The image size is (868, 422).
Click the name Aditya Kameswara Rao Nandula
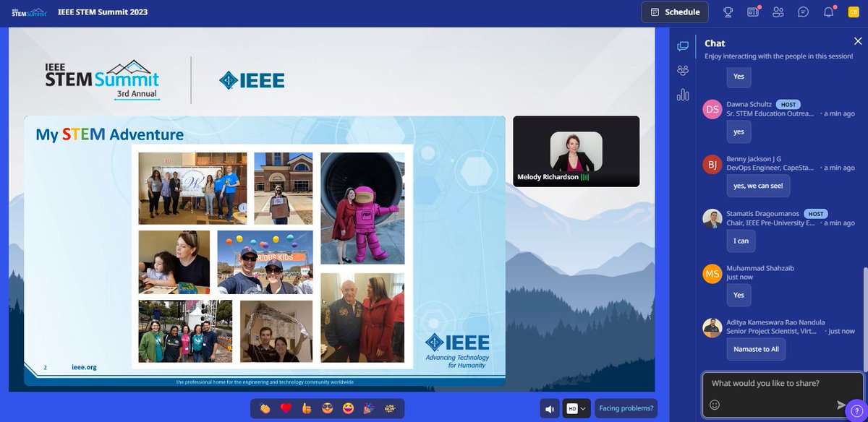click(x=776, y=322)
